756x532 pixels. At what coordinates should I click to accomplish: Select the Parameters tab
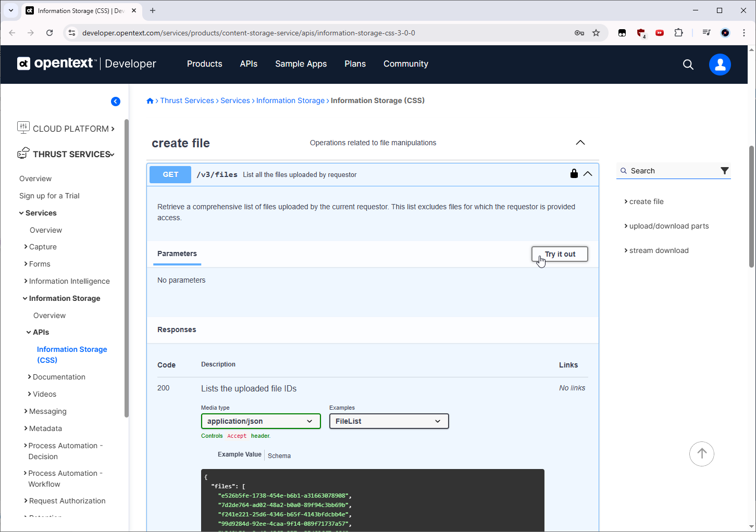177,254
